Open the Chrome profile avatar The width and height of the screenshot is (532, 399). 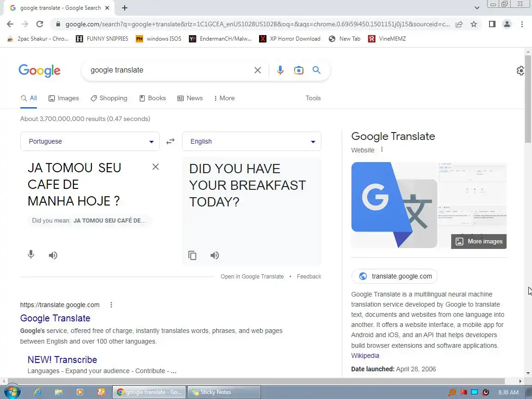click(507, 24)
